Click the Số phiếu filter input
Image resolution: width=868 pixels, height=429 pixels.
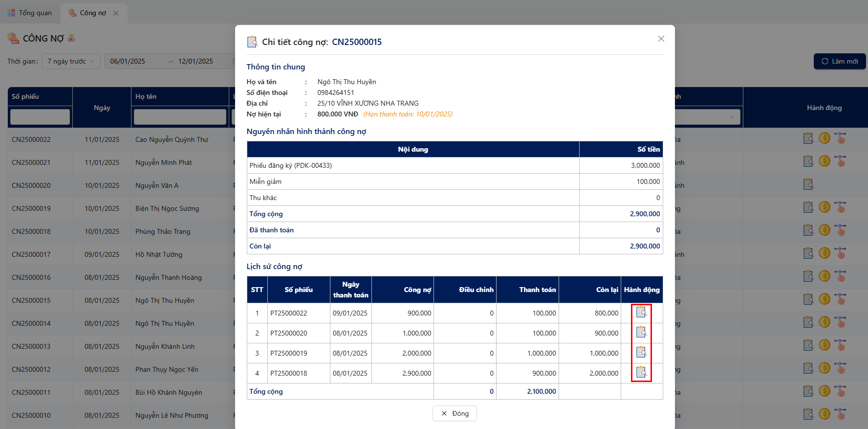(40, 117)
